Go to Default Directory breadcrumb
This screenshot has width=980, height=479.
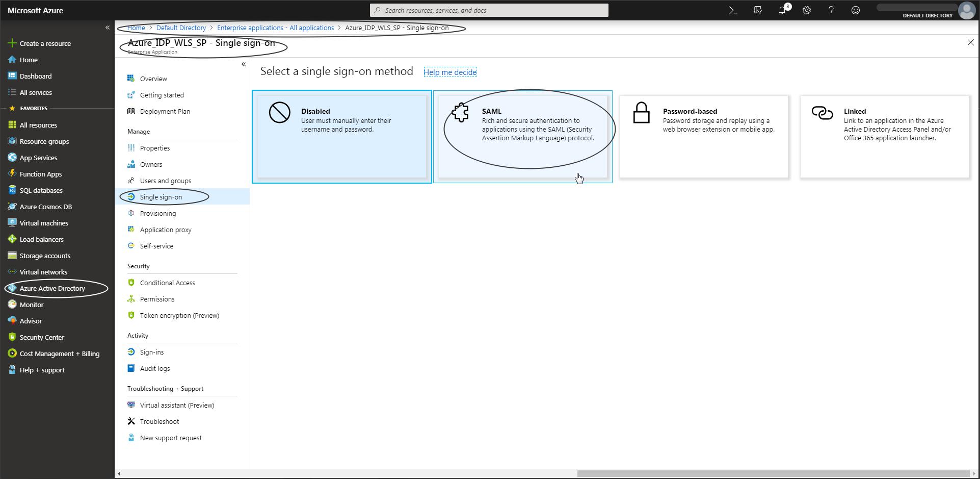[181, 28]
